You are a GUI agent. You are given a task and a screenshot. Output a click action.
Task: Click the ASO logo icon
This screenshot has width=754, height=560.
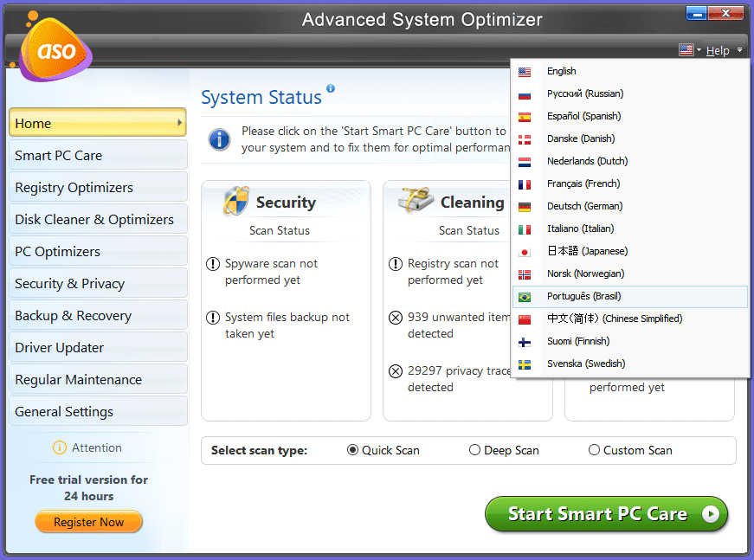click(x=53, y=48)
